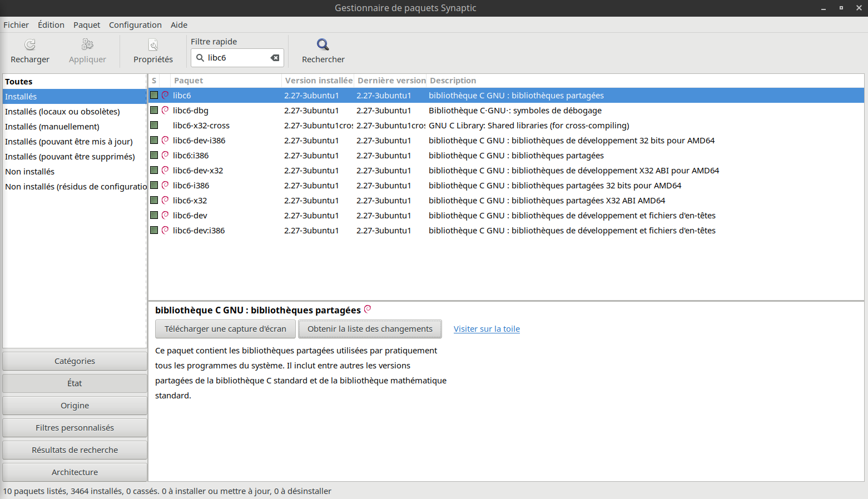The image size is (868, 499).
Task: Select the libc6-x32-cross package name
Action: pos(201,126)
